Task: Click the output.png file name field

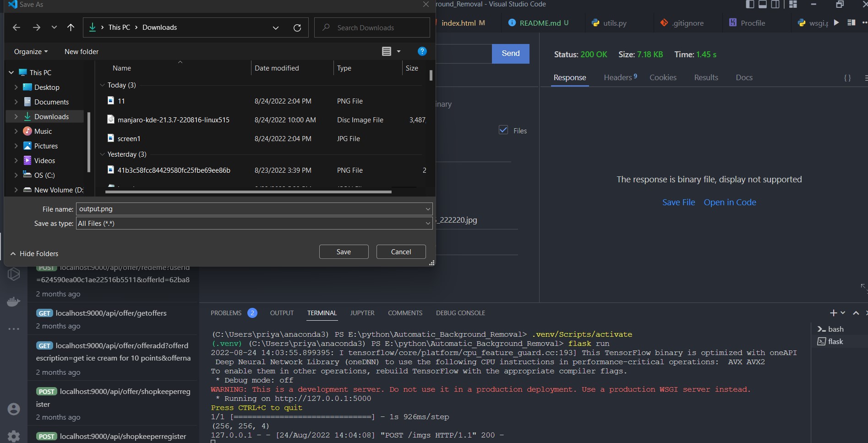Action: click(252, 209)
